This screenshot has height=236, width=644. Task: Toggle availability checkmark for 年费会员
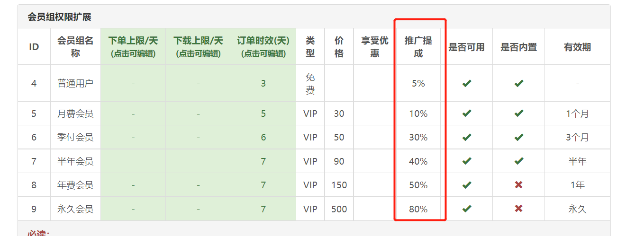(467, 185)
